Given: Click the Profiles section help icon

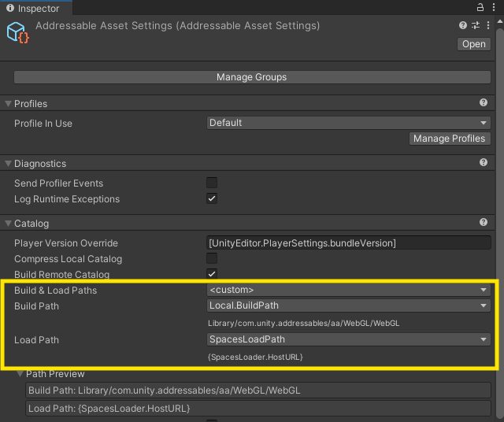Looking at the screenshot, I should 484,103.
